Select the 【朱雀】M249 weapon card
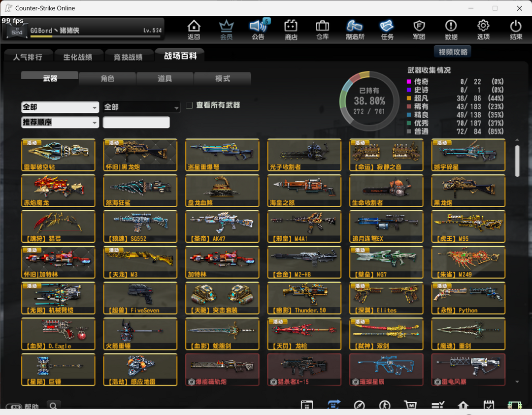Screen dimensions: 532x415 468,262
